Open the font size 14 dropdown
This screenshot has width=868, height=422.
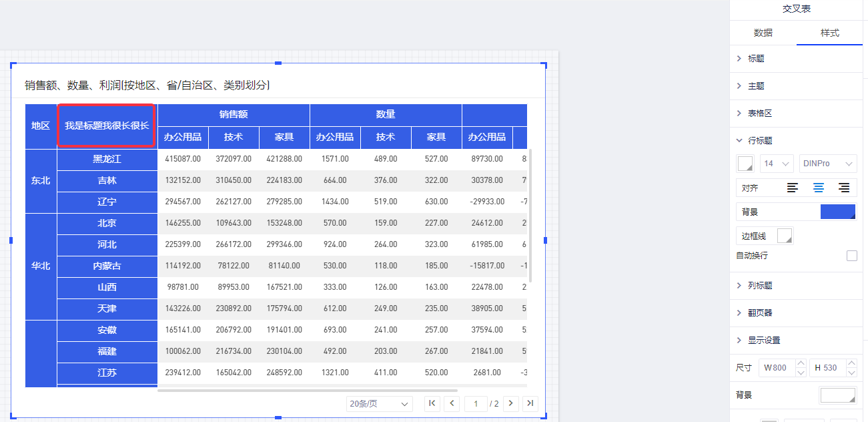pyautogui.click(x=777, y=164)
